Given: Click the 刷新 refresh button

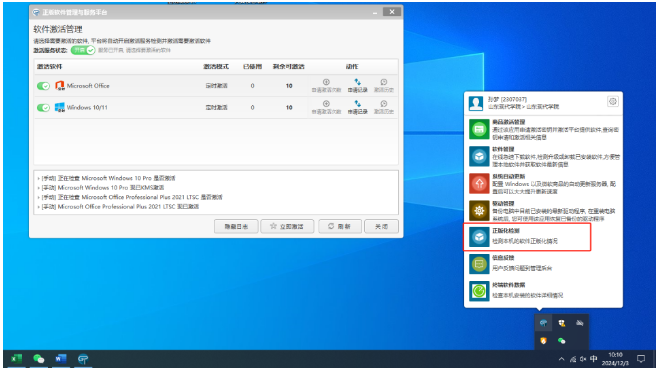Looking at the screenshot, I should 339,226.
